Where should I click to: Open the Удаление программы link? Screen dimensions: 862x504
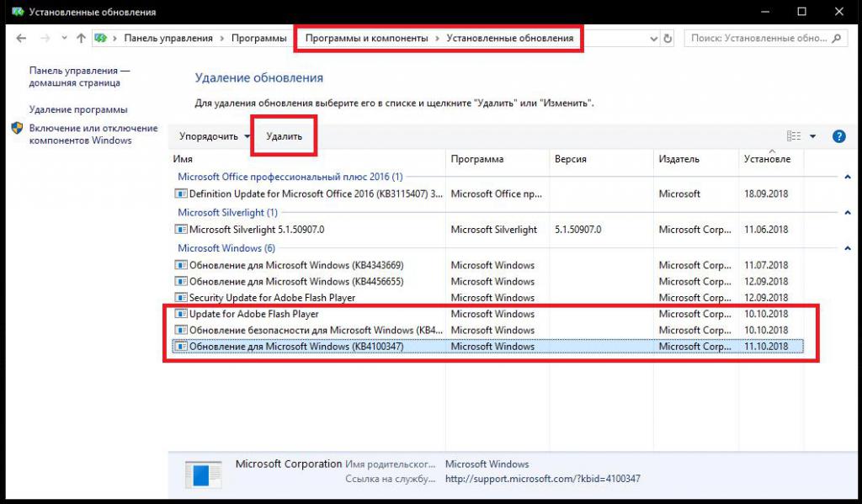coord(78,109)
